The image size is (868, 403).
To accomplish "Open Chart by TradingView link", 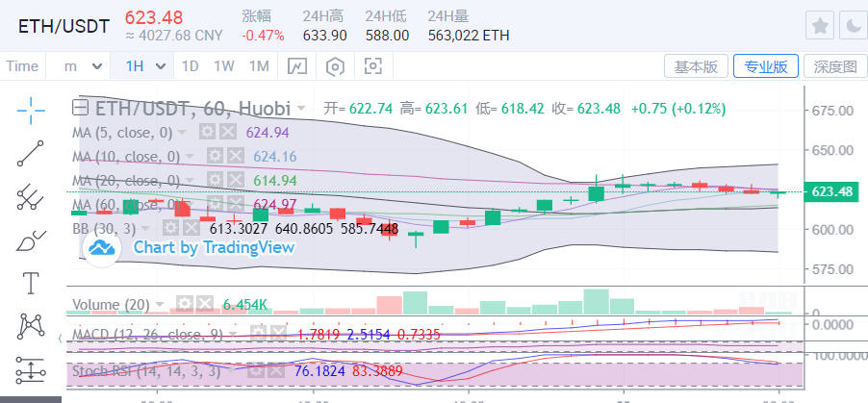I will pos(214,247).
